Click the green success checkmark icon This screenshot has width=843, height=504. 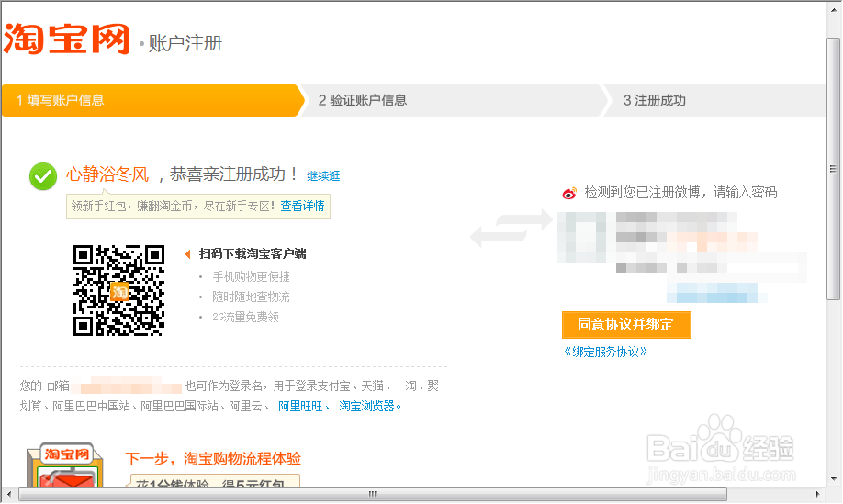pyautogui.click(x=43, y=176)
